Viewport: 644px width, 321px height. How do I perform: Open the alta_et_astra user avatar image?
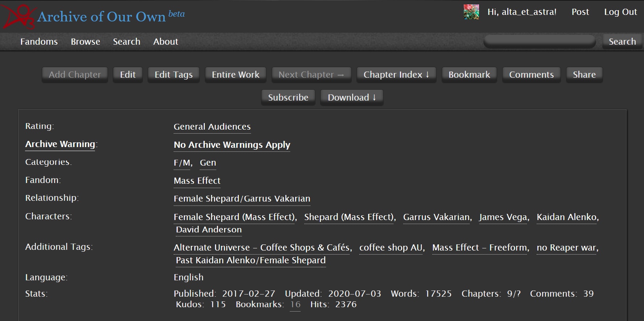[x=471, y=12]
